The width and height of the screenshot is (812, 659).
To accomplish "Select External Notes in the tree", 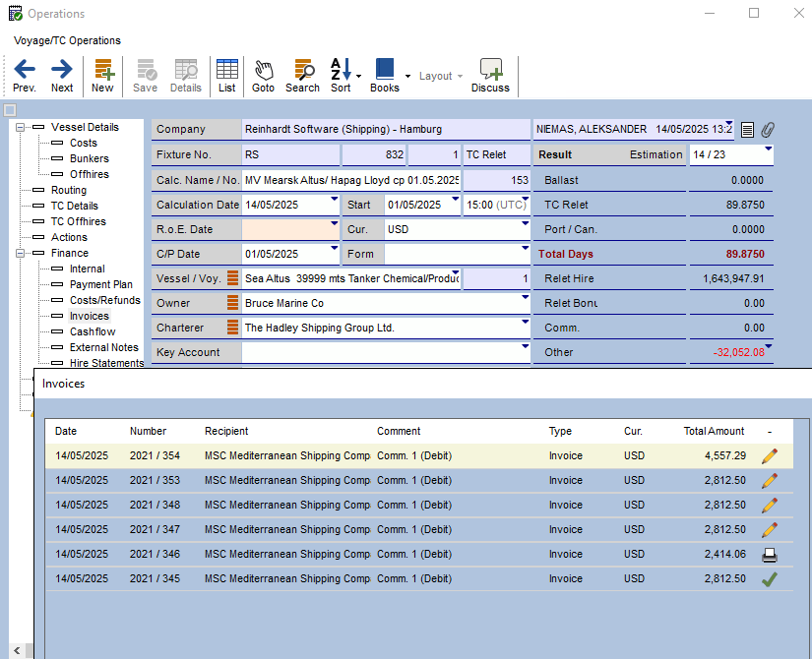I will tap(104, 347).
